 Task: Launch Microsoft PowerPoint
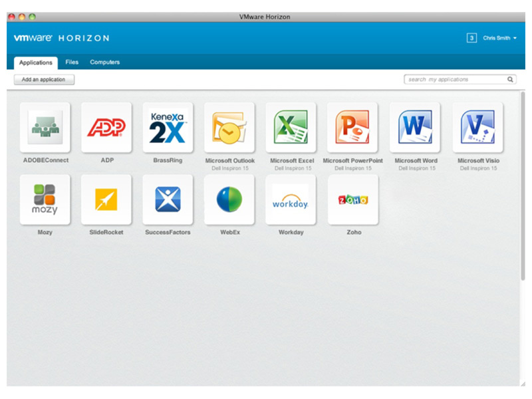[352, 128]
